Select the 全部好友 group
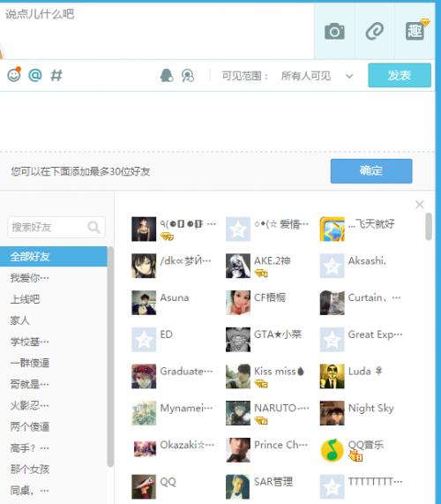Image resolution: width=441 pixels, height=504 pixels. (x=53, y=257)
